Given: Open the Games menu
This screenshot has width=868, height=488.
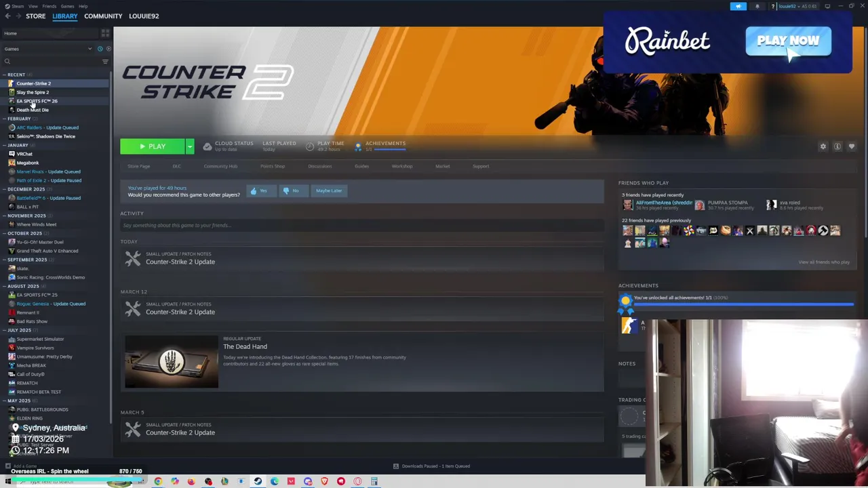Looking at the screenshot, I should click(67, 6).
